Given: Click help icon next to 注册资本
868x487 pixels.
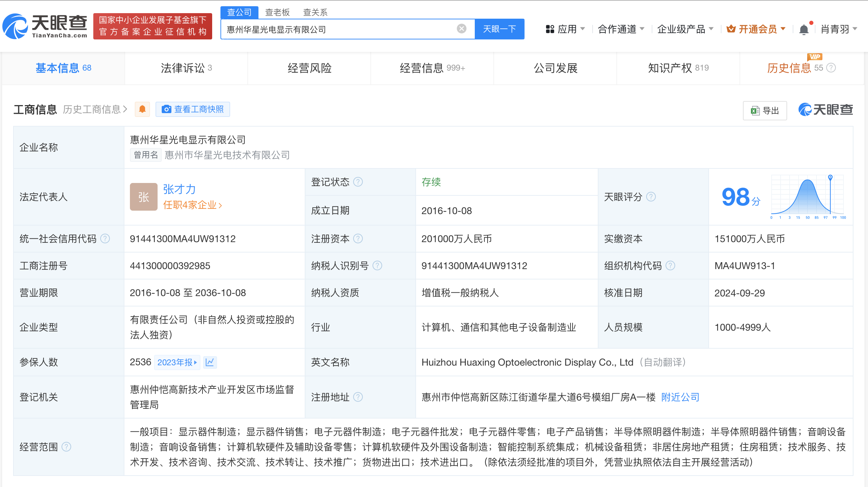Looking at the screenshot, I should pos(358,239).
